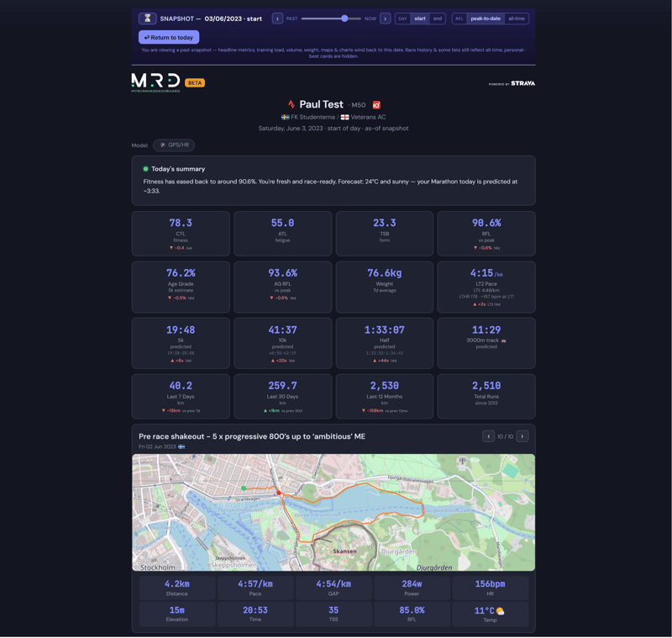Image resolution: width=672 pixels, height=638 pixels.
Task: Select 'start' of day toggle
Action: (x=420, y=18)
